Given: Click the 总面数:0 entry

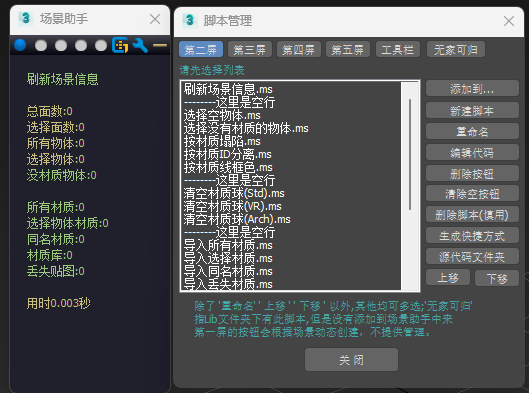Looking at the screenshot, I should pos(50,111).
